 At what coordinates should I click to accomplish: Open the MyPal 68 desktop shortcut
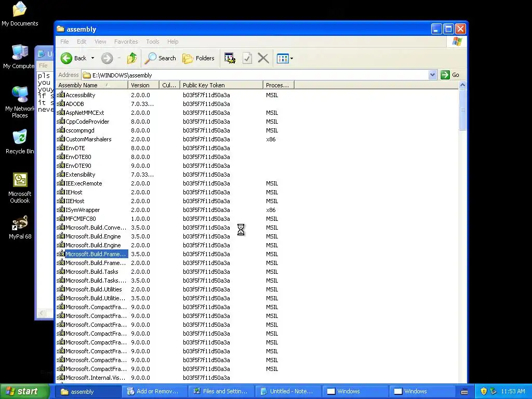click(20, 227)
